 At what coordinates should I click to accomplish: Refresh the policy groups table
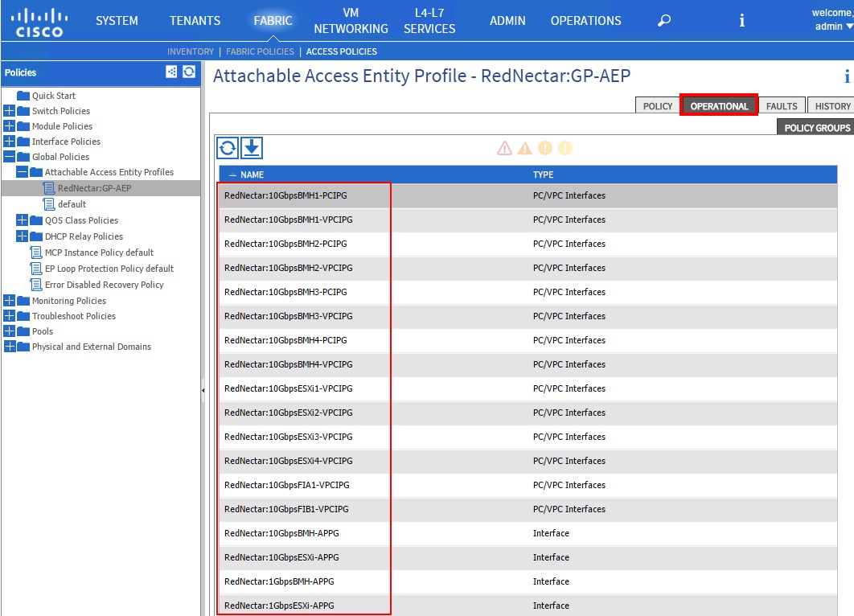[228, 148]
